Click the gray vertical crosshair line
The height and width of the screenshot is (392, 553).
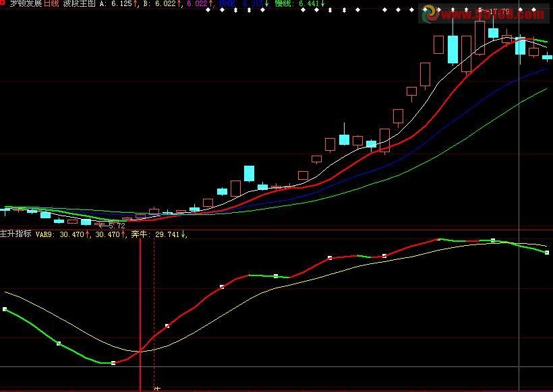pos(519,196)
